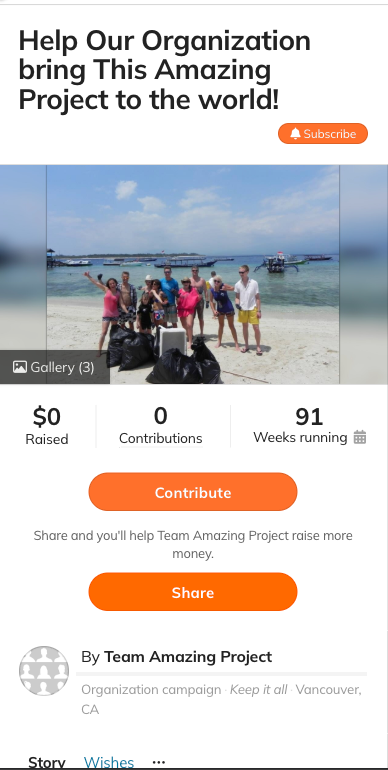Click the calendar icon beside Weeks running
Viewport: 388px width, 770px height.
(x=360, y=437)
